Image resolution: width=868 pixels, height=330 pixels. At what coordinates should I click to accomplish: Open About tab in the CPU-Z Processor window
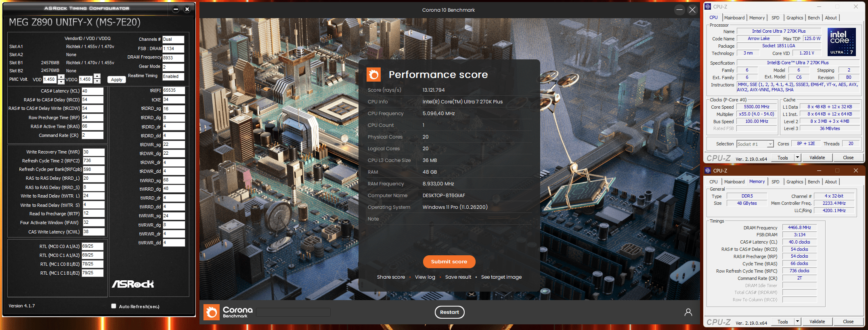[831, 18]
